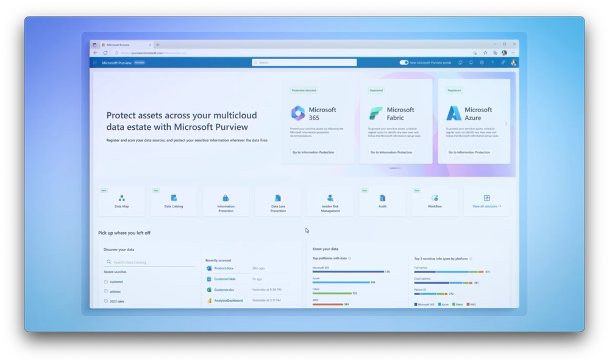Click the Microsoft Azure card logo

tap(454, 113)
